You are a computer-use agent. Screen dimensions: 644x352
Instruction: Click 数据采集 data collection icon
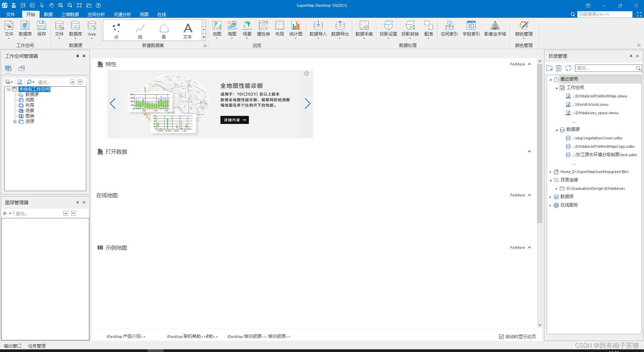pyautogui.click(x=364, y=29)
